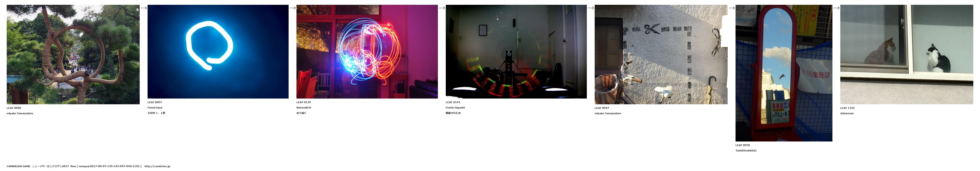
Task: Select the LEAF 0090 label
Action: tap(14, 108)
